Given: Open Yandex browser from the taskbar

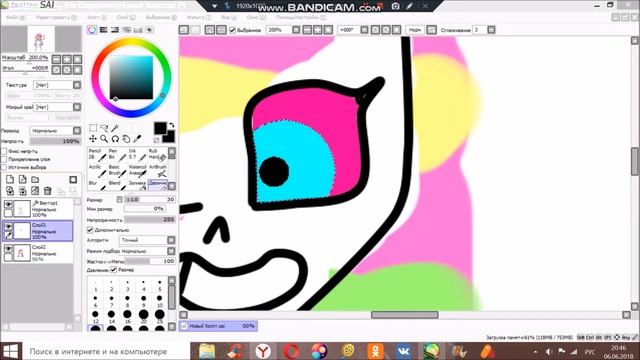Looking at the screenshot, I should 263,351.
